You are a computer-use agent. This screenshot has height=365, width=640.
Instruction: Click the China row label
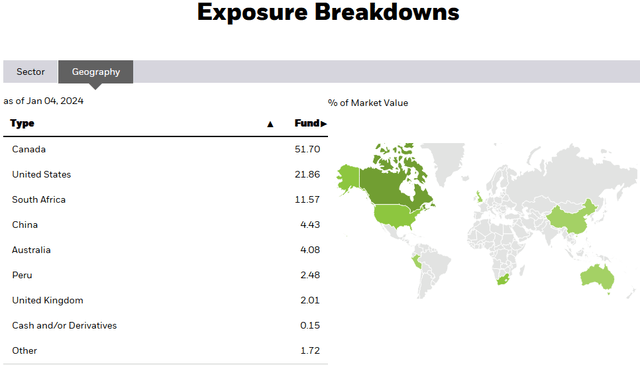(25, 225)
